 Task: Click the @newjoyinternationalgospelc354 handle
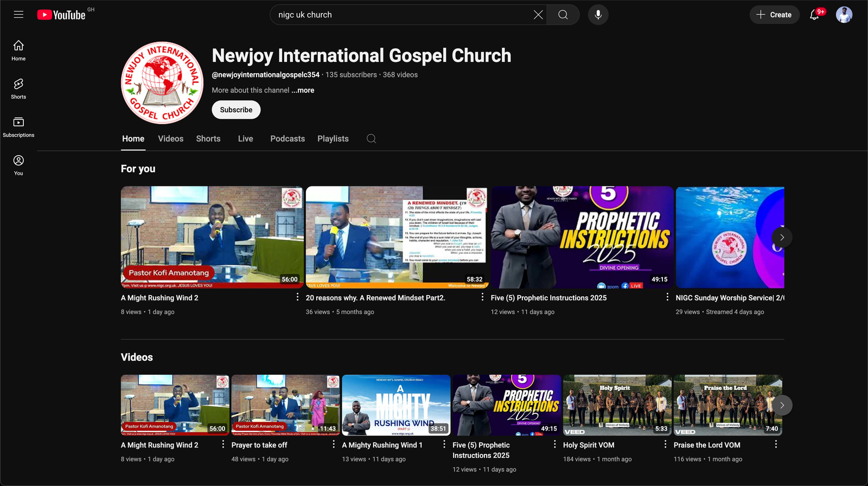(265, 75)
